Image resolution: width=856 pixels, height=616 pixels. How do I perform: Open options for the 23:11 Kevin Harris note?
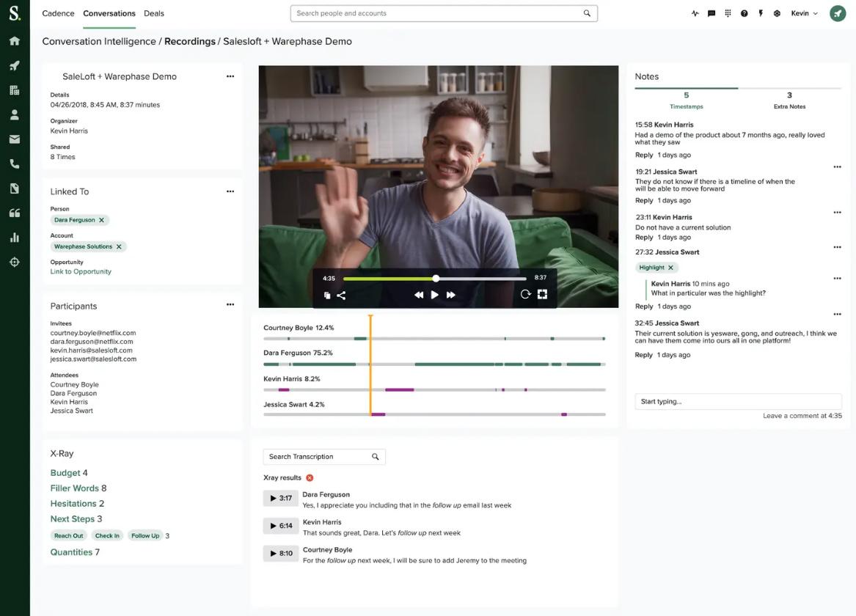[x=838, y=212]
